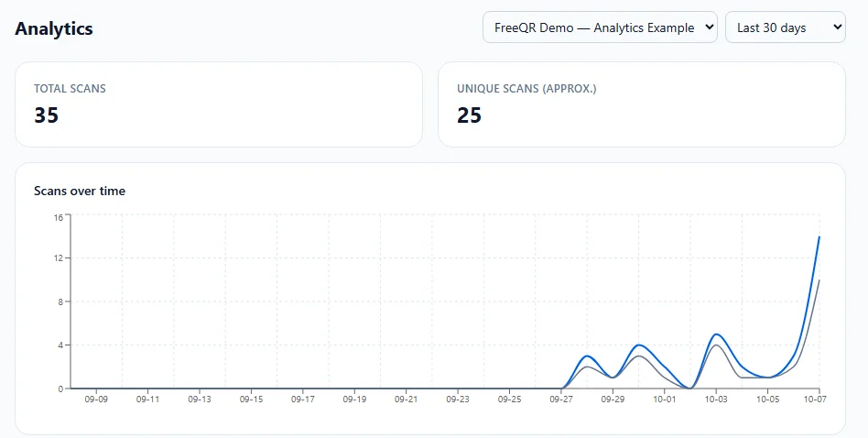Click the 09-15 x-axis date label
The image size is (868, 438).
(x=251, y=400)
